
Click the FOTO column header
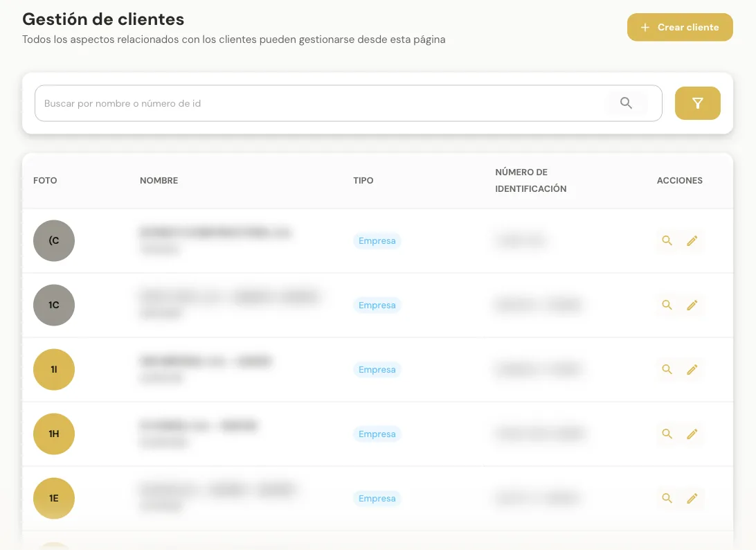[x=45, y=180]
